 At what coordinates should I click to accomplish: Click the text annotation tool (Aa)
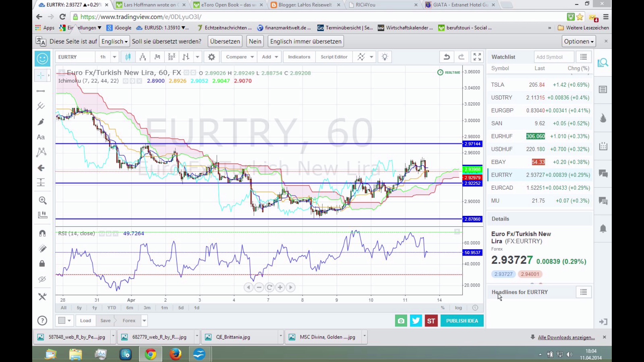pos(41,137)
